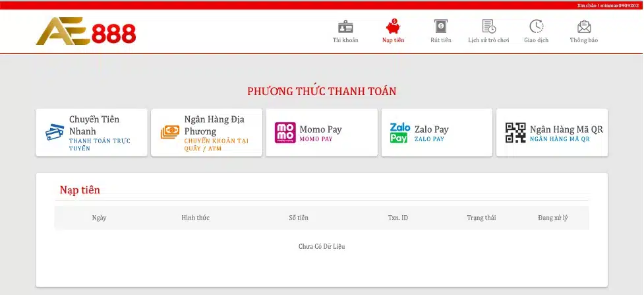Click the blue credit cards icon
The height and width of the screenshot is (295, 644).
[x=55, y=133]
